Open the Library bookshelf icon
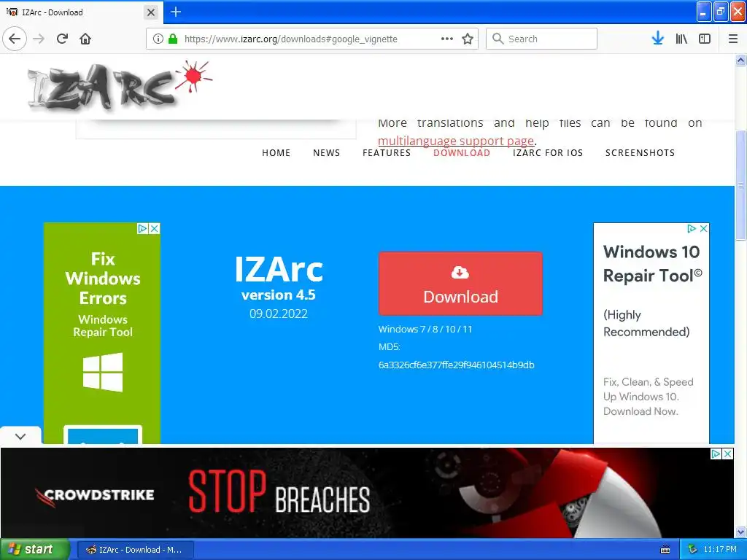Viewport: 747px width, 560px height. pyautogui.click(x=681, y=39)
